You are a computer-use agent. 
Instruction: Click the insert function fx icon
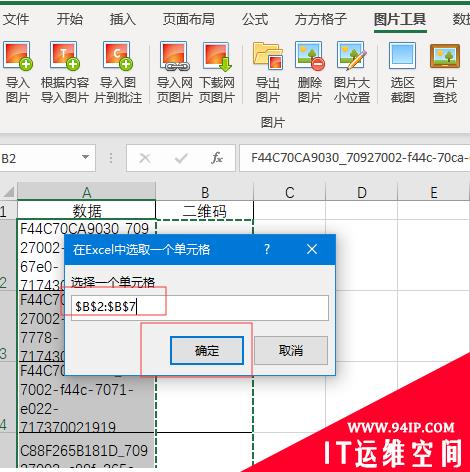pos(217,158)
